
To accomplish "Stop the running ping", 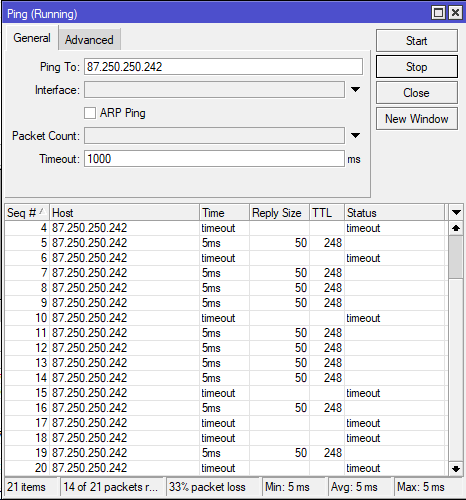I will [x=417, y=67].
